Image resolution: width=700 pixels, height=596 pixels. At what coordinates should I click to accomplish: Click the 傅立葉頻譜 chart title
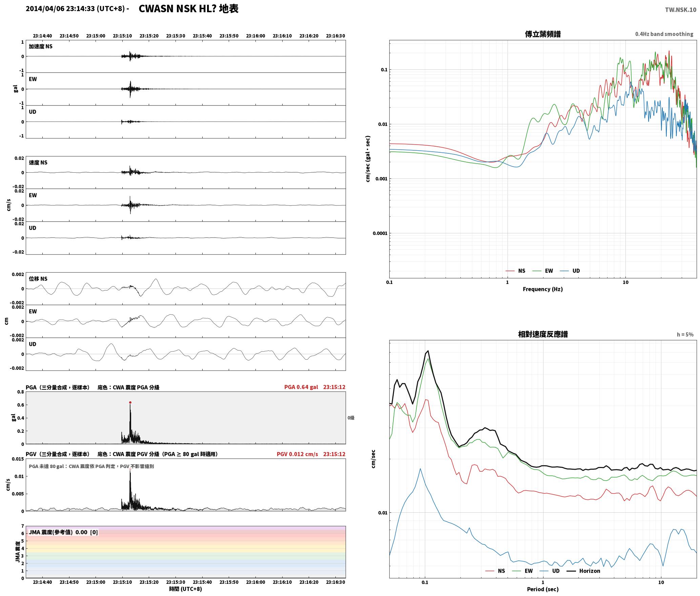(542, 34)
